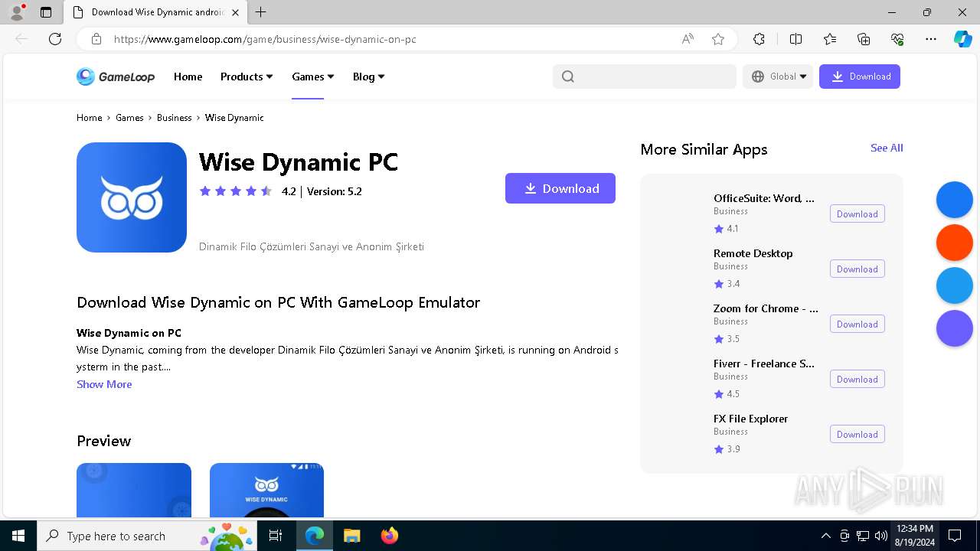Expand the Products dropdown menu
The height and width of the screenshot is (551, 980).
coord(247,77)
